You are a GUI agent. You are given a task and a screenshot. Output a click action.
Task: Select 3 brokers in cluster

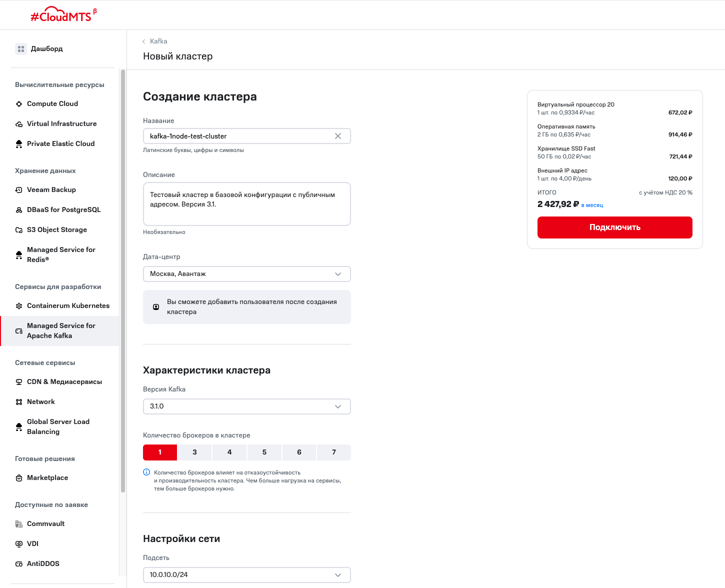[x=194, y=452]
